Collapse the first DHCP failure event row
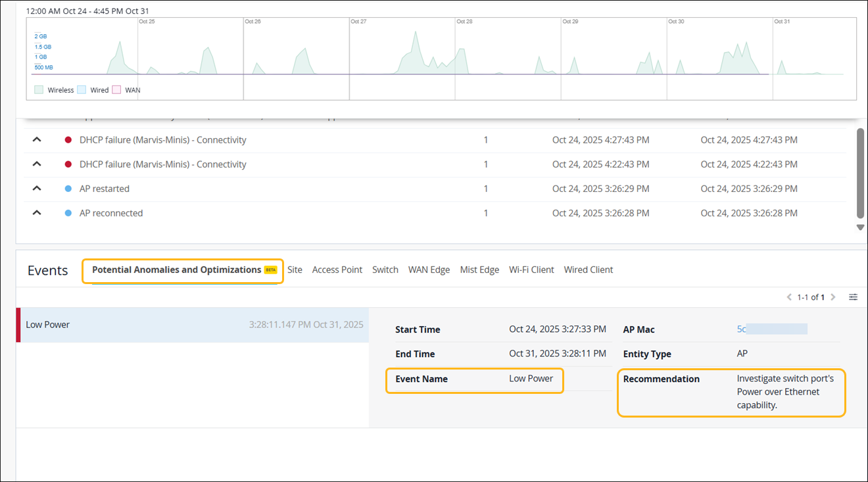Image resolution: width=868 pixels, height=482 pixels. coord(37,140)
